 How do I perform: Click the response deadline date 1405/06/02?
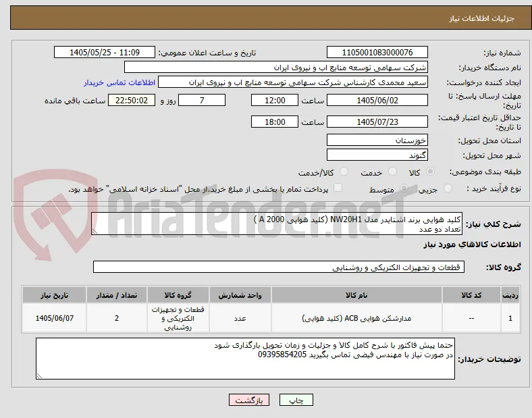point(377,101)
